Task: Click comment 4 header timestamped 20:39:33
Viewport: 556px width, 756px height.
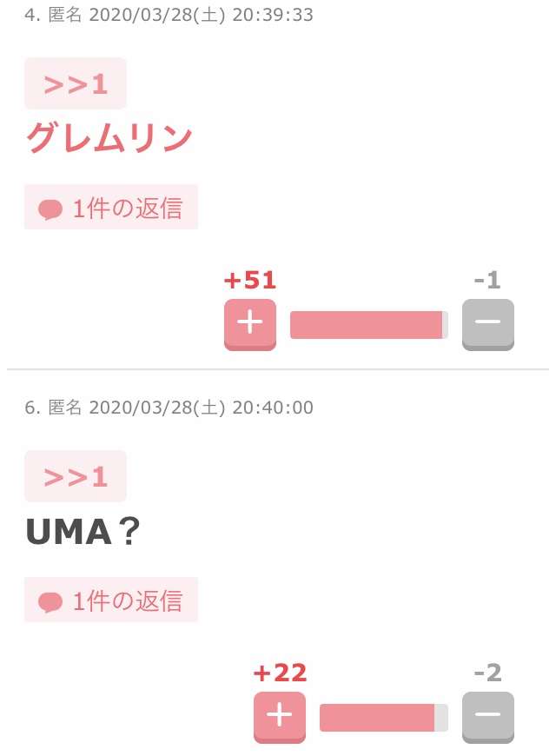Action: point(169,15)
